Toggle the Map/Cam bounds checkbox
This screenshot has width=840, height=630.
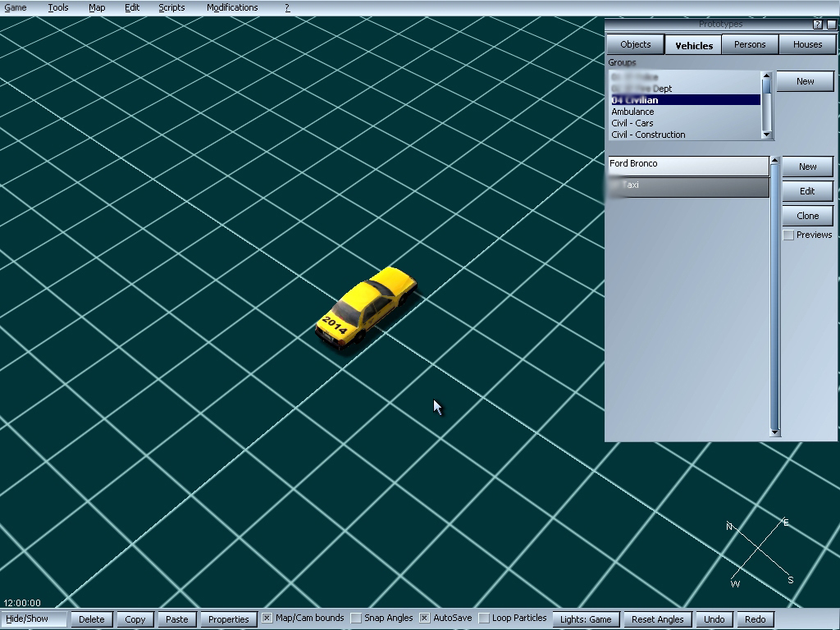(267, 619)
